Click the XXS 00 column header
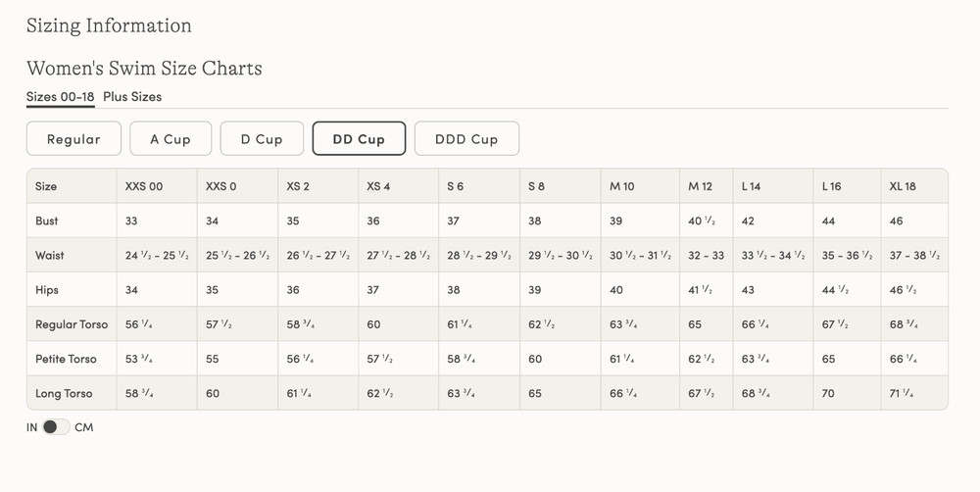This screenshot has height=492, width=980. click(144, 186)
